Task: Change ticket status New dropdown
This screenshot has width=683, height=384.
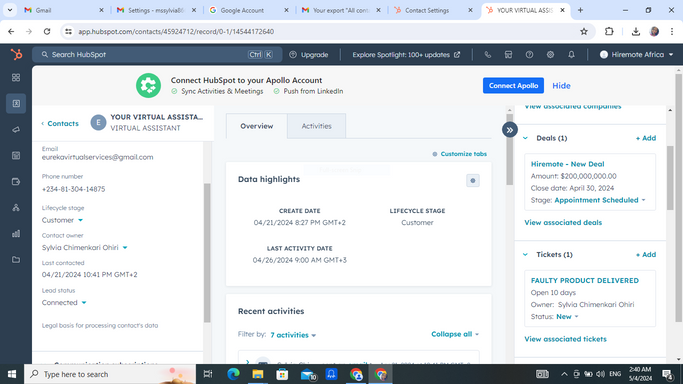Action: pyautogui.click(x=567, y=317)
